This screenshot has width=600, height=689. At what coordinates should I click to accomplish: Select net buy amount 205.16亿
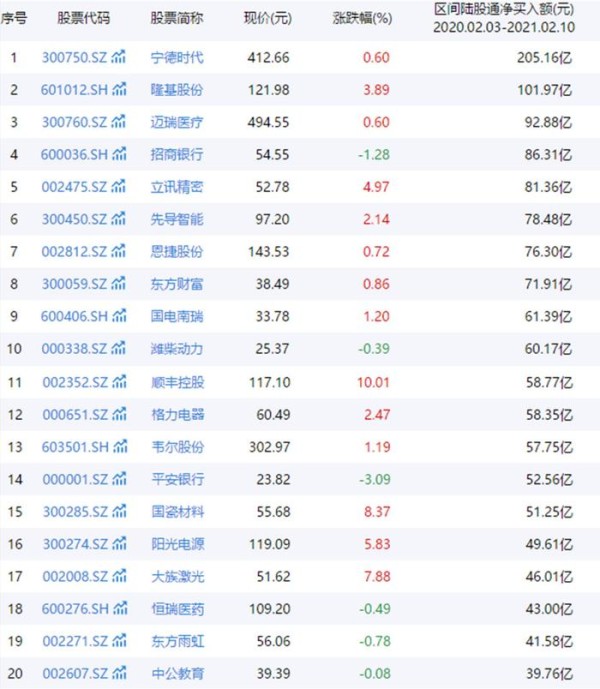[x=545, y=58]
